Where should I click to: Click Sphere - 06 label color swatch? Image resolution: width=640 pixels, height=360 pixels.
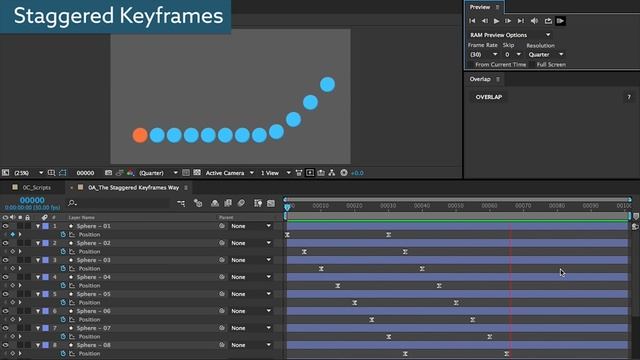click(x=46, y=311)
